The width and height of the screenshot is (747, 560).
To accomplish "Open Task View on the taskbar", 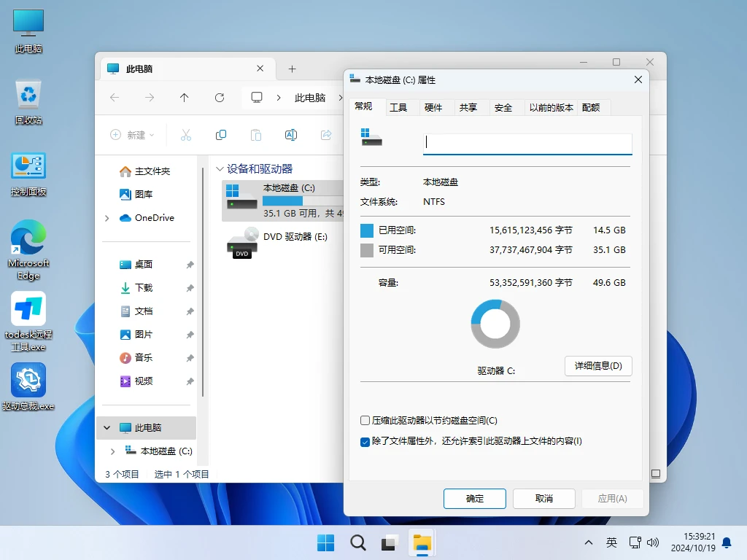I will tap(390, 542).
